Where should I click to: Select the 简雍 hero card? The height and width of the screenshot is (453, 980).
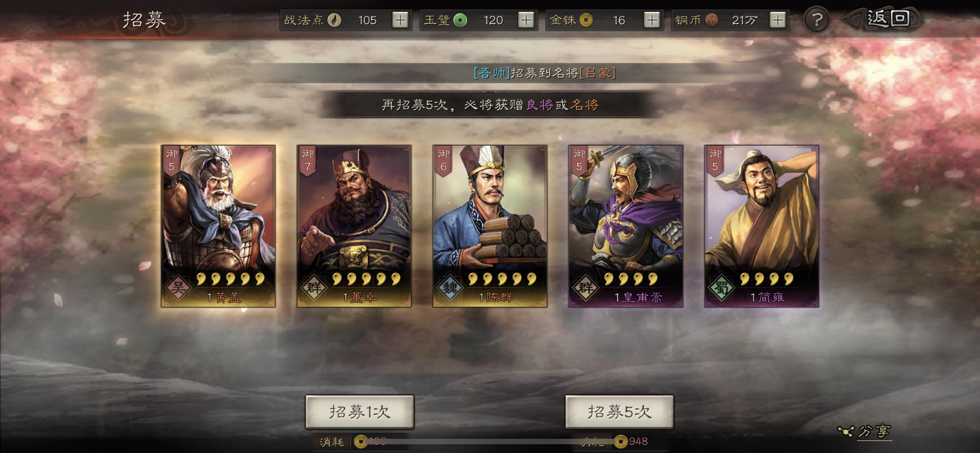762,226
